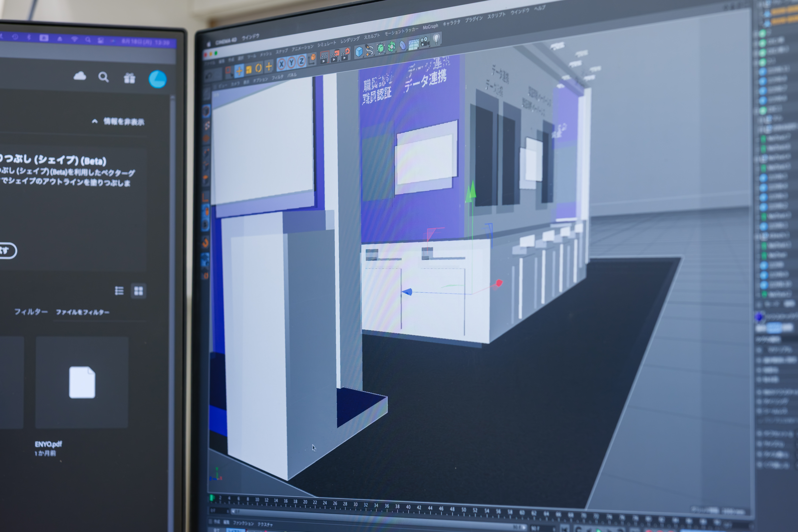Click the Render to Picture Viewer clapperboard
Screen dimensions: 798x532
tap(335, 56)
